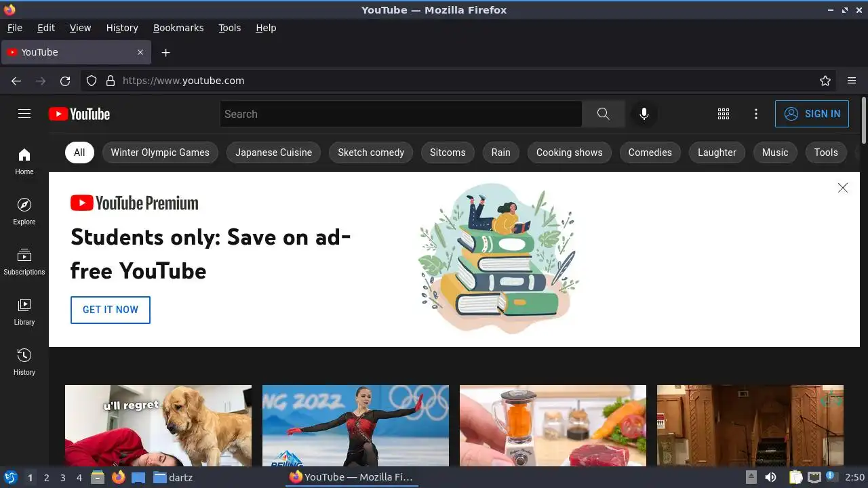Open the YouTube hamburger guide menu
The width and height of the screenshot is (868, 488).
pos(24,114)
